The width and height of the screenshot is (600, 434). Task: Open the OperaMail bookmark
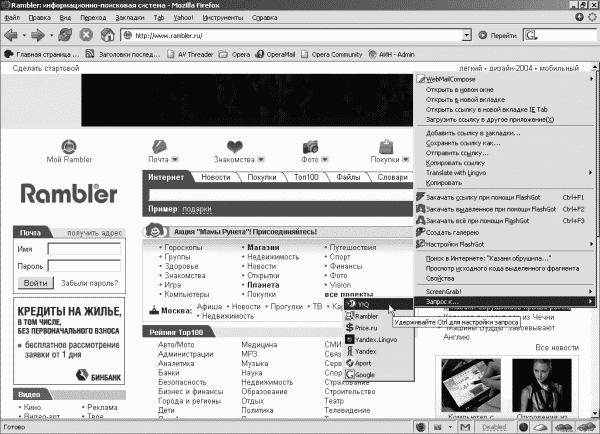point(276,54)
